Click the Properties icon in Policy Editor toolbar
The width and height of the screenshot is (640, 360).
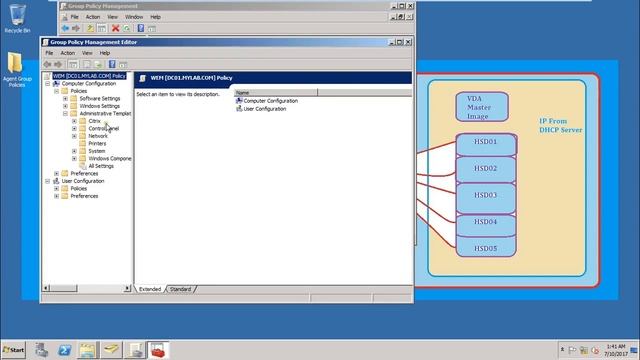87,64
